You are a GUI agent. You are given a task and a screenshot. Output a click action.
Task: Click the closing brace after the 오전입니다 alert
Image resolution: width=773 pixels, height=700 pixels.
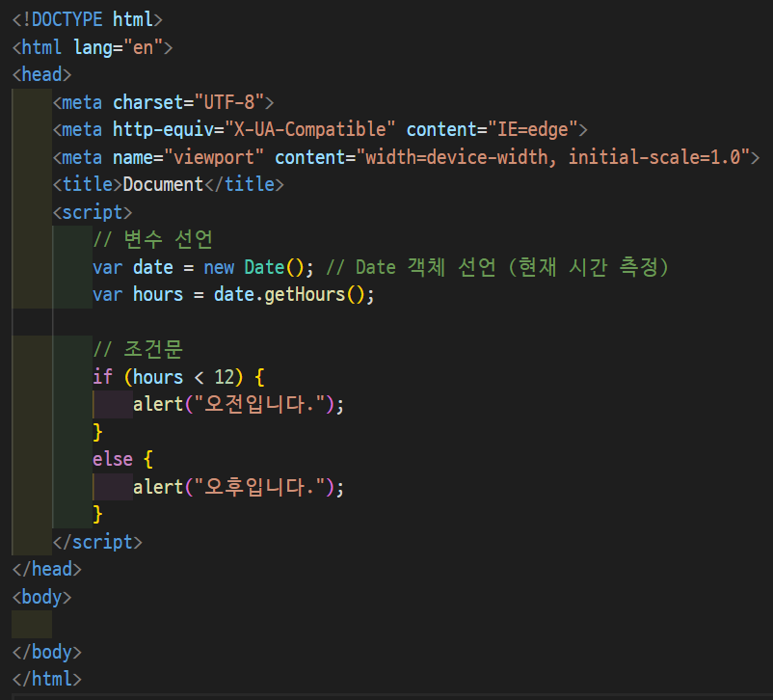(97, 432)
